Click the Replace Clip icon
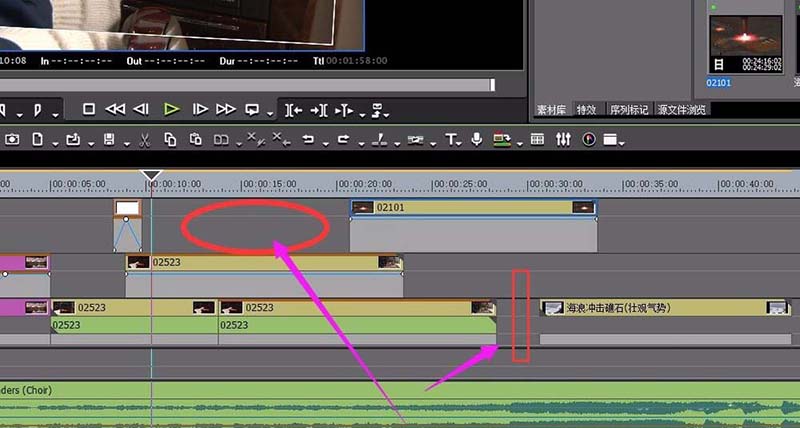The image size is (800, 428). pyautogui.click(x=221, y=139)
